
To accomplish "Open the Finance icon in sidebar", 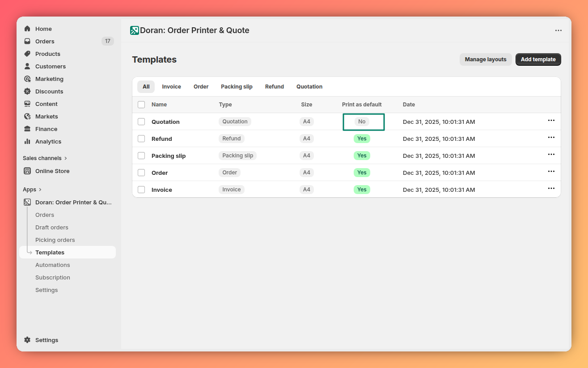I will click(27, 129).
